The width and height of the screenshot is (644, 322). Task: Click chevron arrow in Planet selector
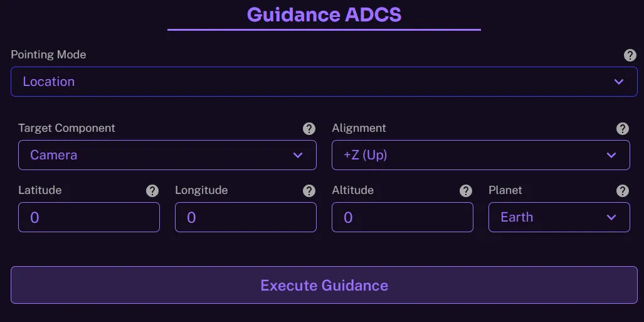coord(611,217)
